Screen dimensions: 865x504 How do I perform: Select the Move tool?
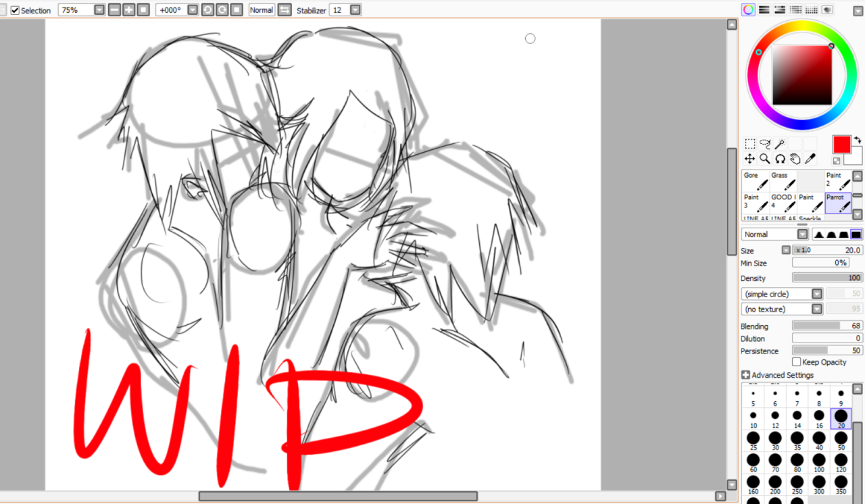pos(750,159)
